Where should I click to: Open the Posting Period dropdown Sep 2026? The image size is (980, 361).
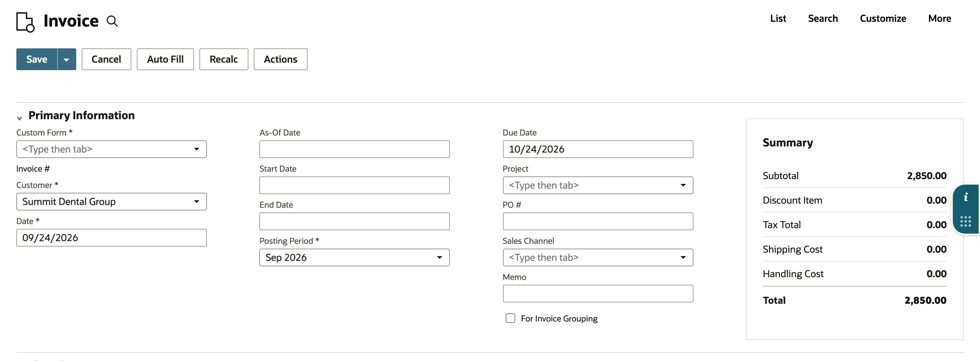click(x=354, y=257)
